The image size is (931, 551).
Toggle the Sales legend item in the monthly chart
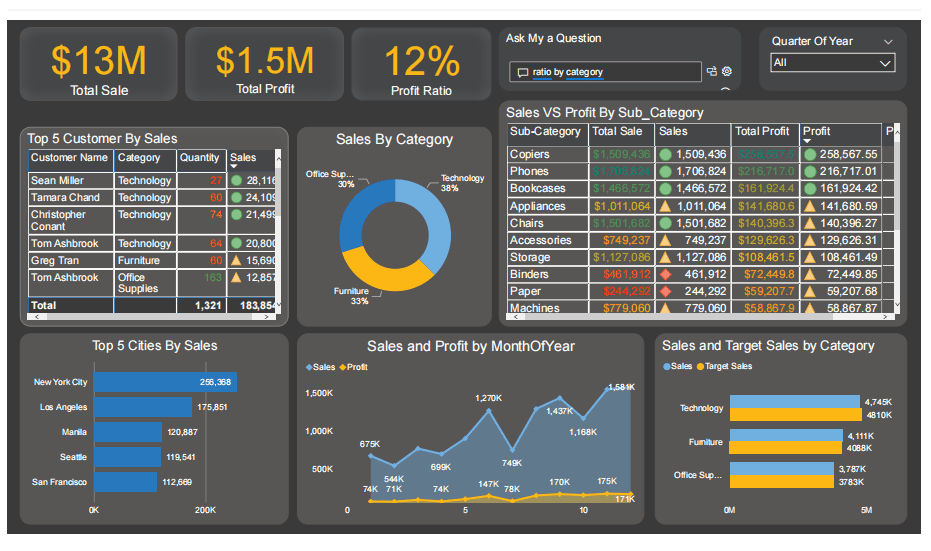click(x=321, y=367)
